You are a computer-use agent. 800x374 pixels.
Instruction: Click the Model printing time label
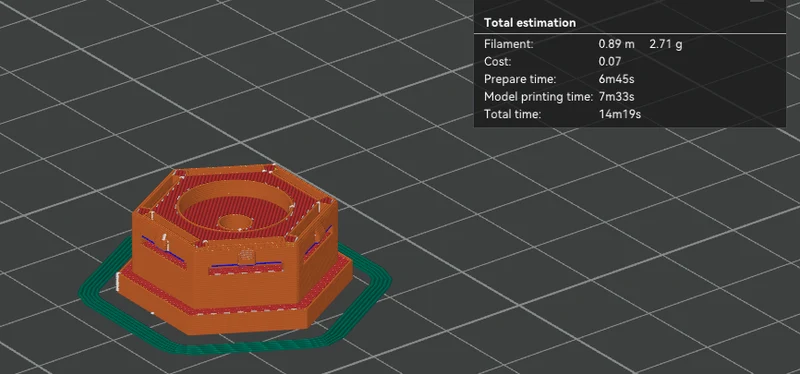click(x=538, y=96)
